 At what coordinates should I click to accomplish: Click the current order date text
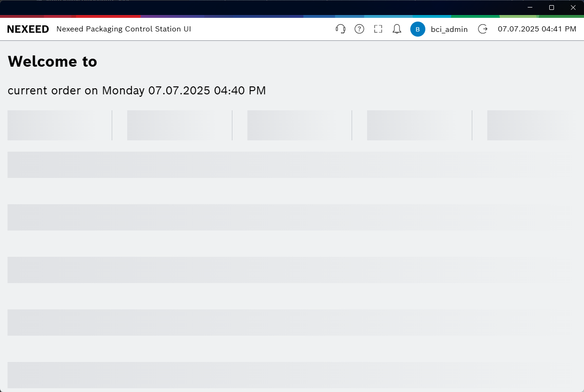pos(137,91)
